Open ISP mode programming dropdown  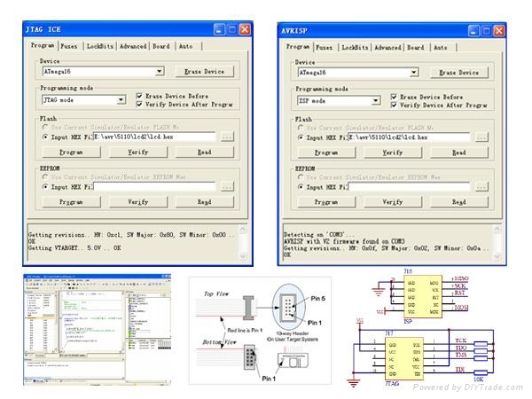tap(375, 101)
